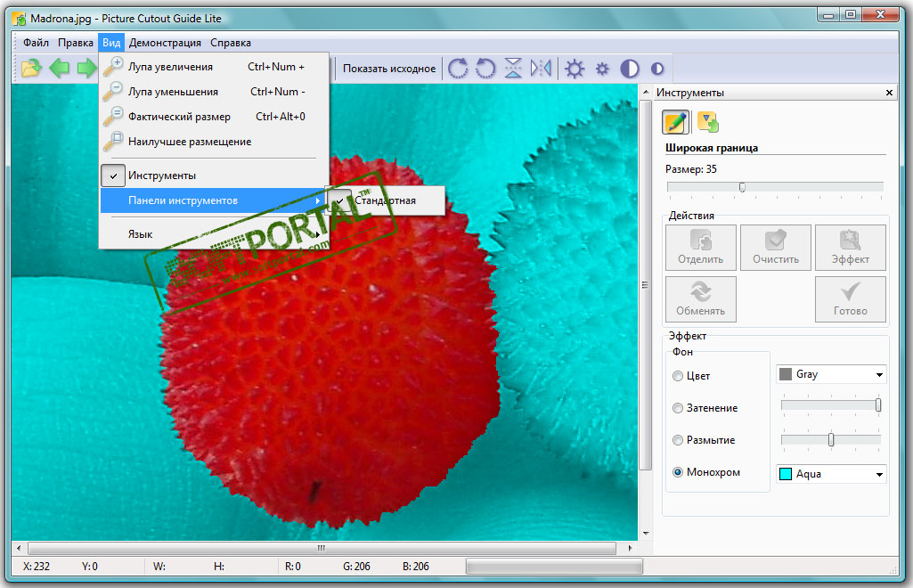Toggle the Стандартная toolbar checkmark
Screen dimensions: 913x588
click(340, 200)
